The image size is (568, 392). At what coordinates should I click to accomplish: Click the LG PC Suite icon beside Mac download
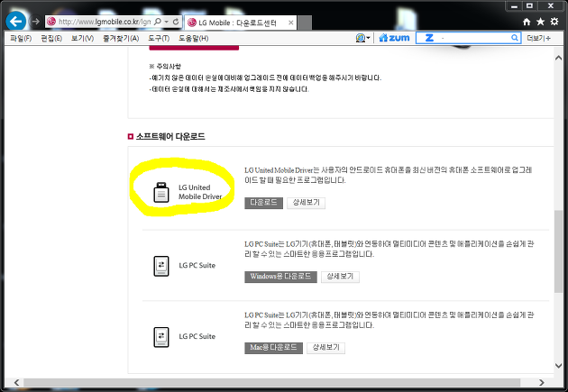(161, 337)
